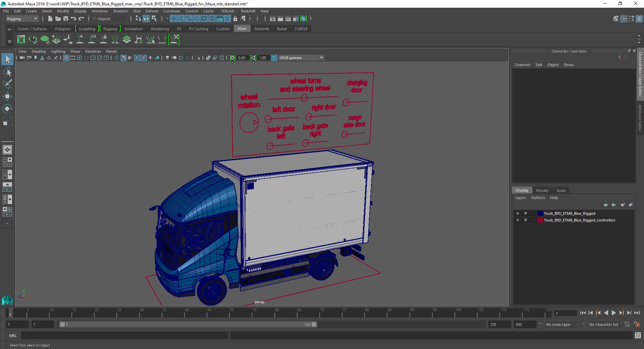Viewport: 644px width, 349px height.
Task: Open the viewport Shading menu
Action: [39, 51]
